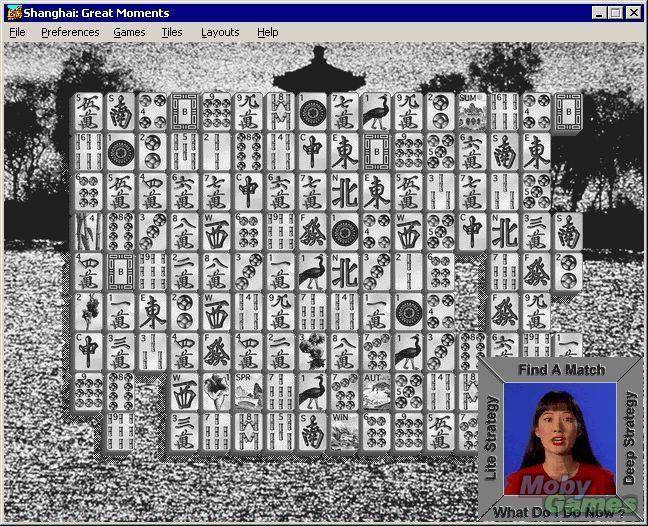This screenshot has width=648, height=526.
Task: Click the Shanghai app icon in title bar
Action: [14, 13]
